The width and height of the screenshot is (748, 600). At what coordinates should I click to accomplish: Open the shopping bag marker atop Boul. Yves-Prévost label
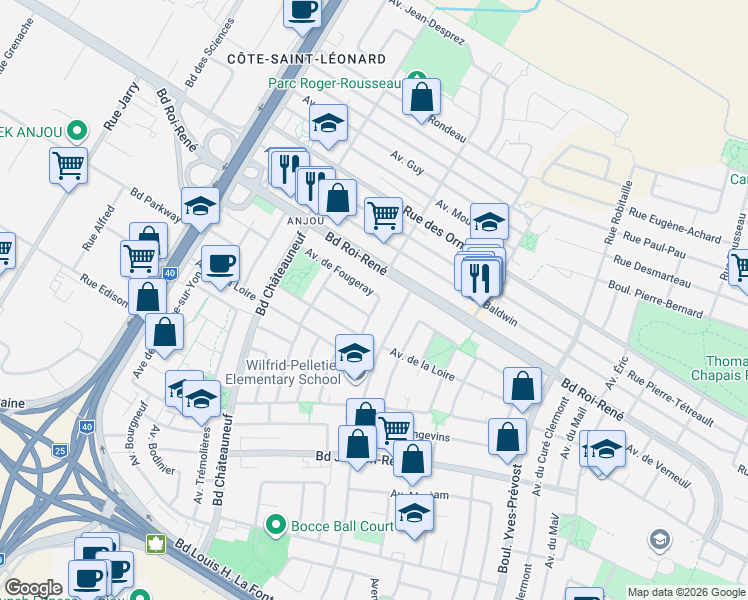pyautogui.click(x=508, y=439)
